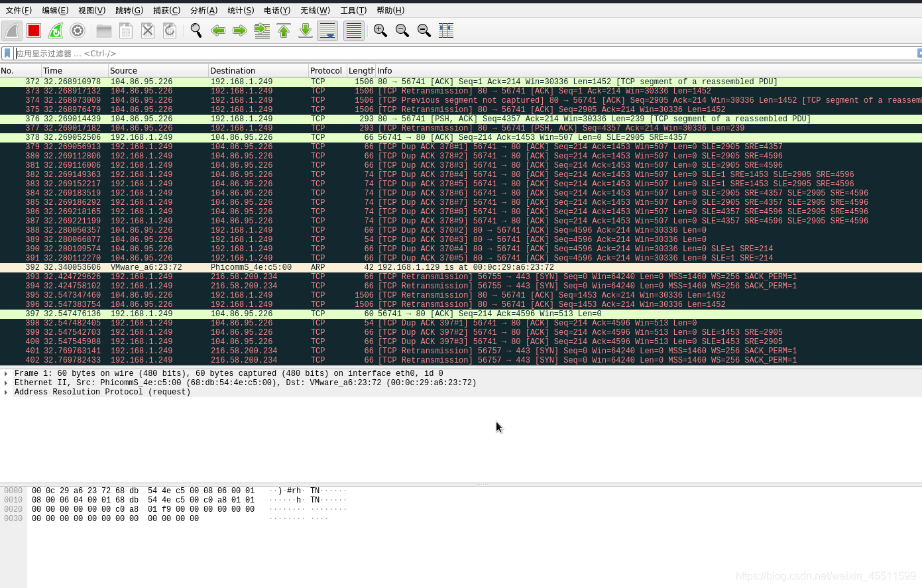Open the 帮助(H) menu
Image resolution: width=922 pixels, height=588 pixels.
click(390, 10)
